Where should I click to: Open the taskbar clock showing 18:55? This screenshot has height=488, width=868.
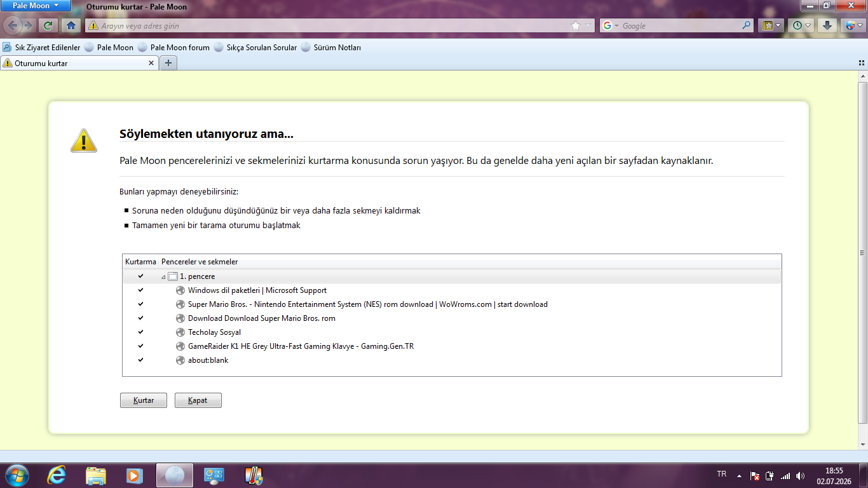pyautogui.click(x=834, y=475)
